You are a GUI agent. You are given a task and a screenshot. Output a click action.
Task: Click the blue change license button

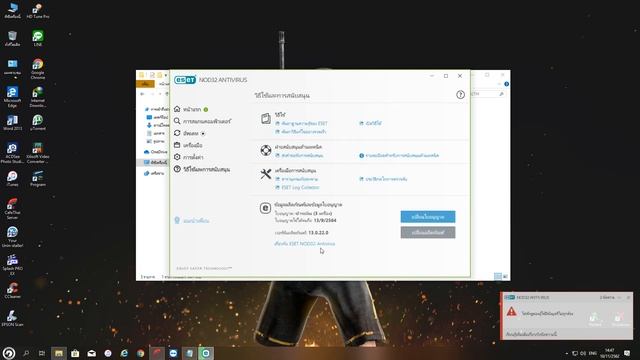428,217
